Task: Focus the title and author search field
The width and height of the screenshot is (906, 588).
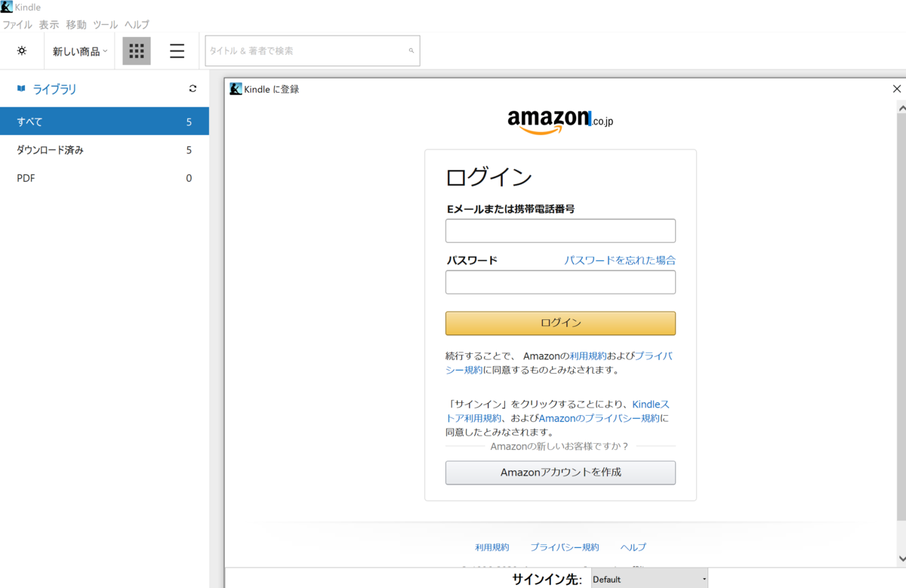Action: [313, 51]
